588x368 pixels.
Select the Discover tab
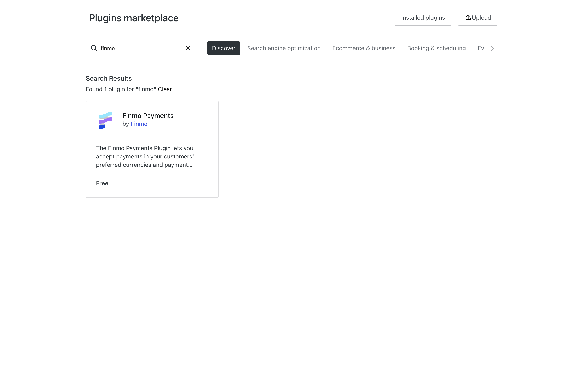pos(223,48)
